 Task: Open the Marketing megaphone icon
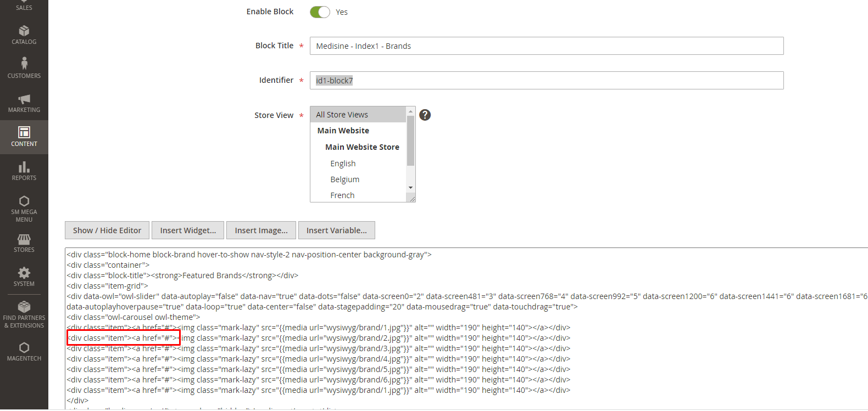(x=24, y=99)
